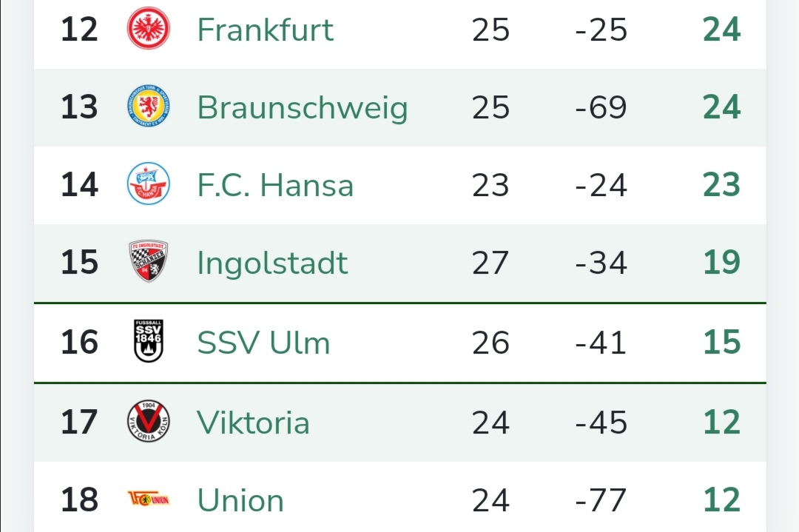The image size is (799, 532).
Task: Open the SSV Ulm team link
Action: coord(263,343)
